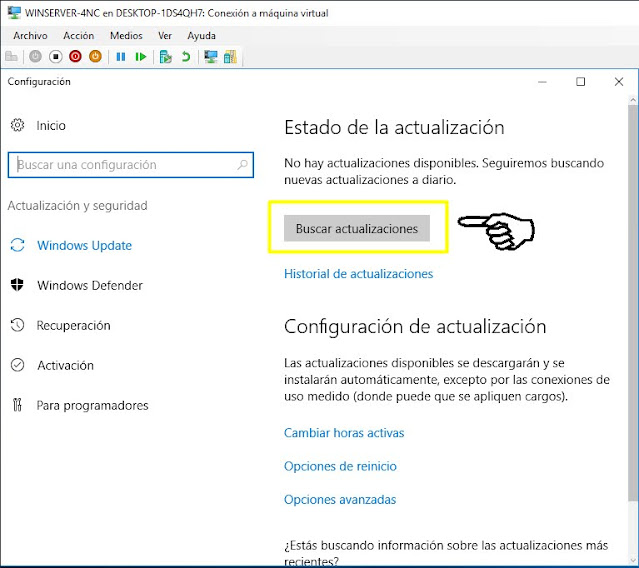Open the Medios menu
639x568 pixels.
click(x=126, y=36)
